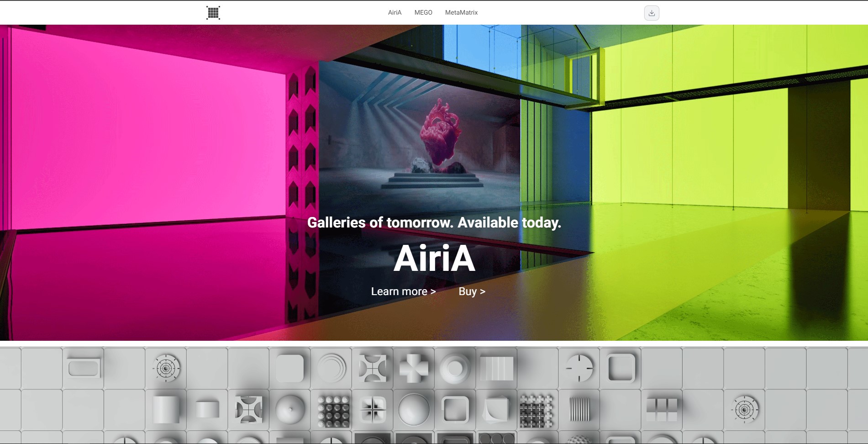Go to the MetaMatrix navigation item
Viewport: 868px width, 444px height.
click(x=461, y=12)
